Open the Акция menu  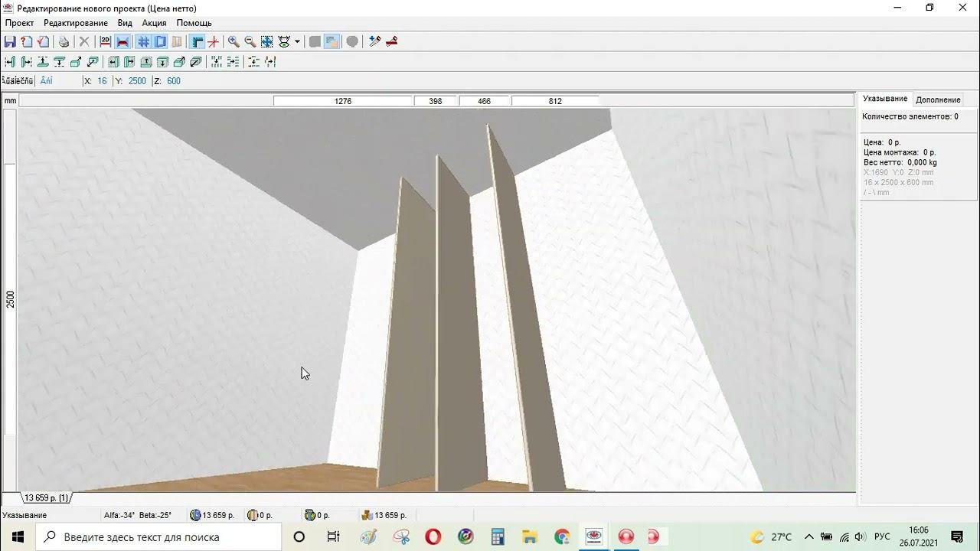pos(154,23)
